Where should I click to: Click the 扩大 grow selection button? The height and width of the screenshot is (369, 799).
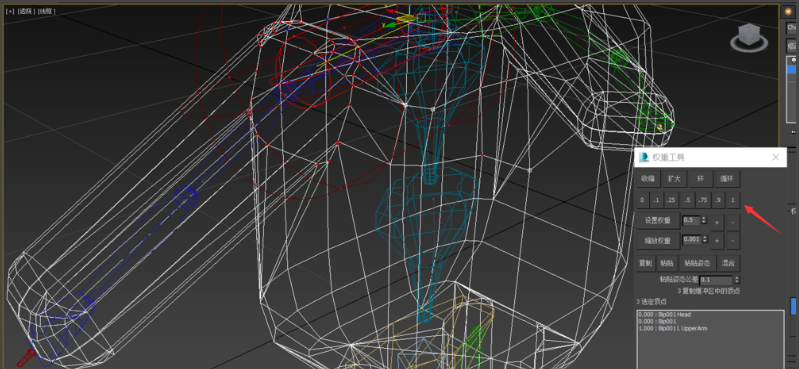pyautogui.click(x=675, y=179)
